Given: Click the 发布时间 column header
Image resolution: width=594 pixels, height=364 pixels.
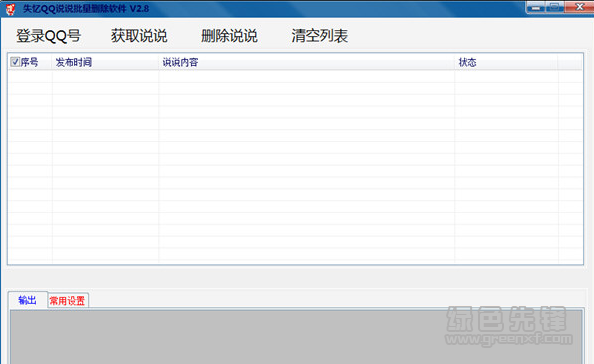Looking at the screenshot, I should (105, 62).
